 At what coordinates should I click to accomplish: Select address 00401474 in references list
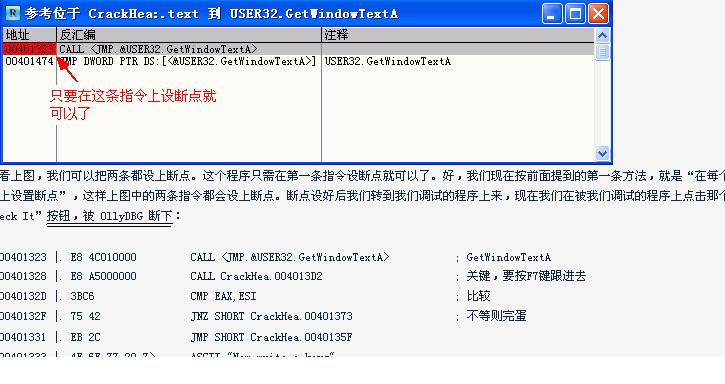[30, 61]
